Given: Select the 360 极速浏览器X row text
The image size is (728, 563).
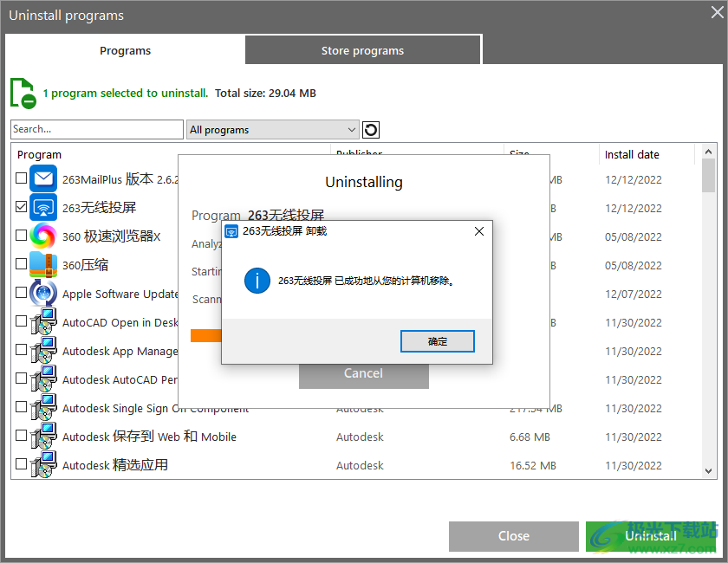Looking at the screenshot, I should 112,236.
